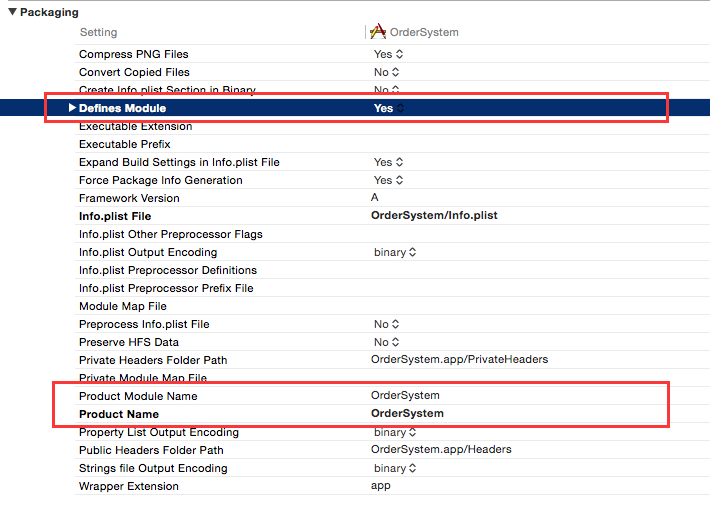
Task: Select the Preprocess Info.plist File row
Action: coord(392,324)
